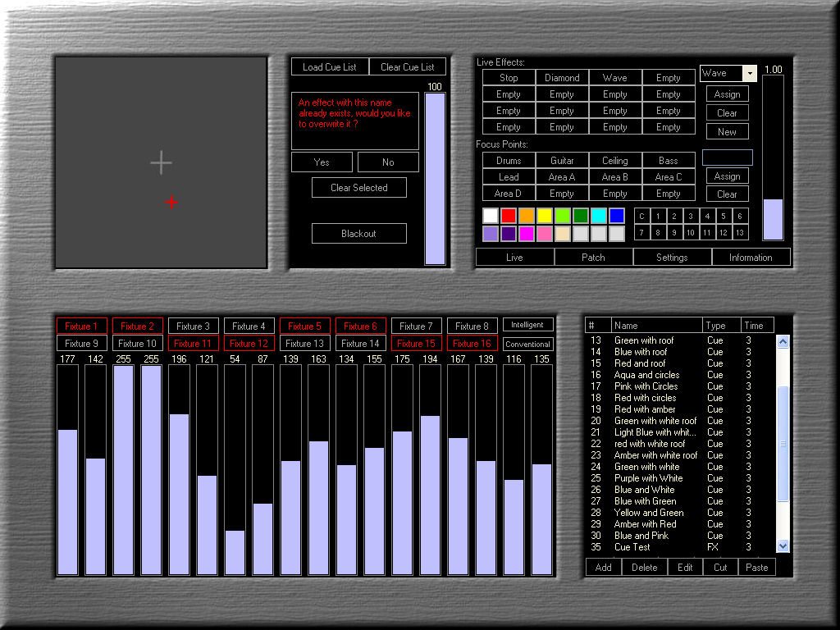Choose the yellow color swatch
840x630 pixels.
tap(545, 216)
